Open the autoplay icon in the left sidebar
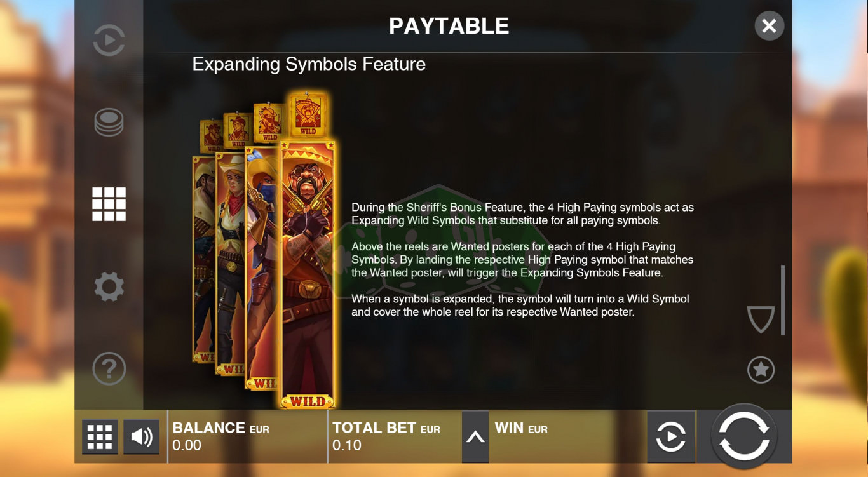Viewport: 868px width, 477px height. coord(109,41)
